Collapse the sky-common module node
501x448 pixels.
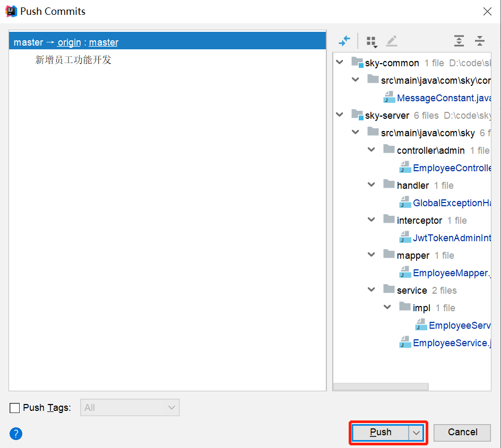[x=340, y=63]
